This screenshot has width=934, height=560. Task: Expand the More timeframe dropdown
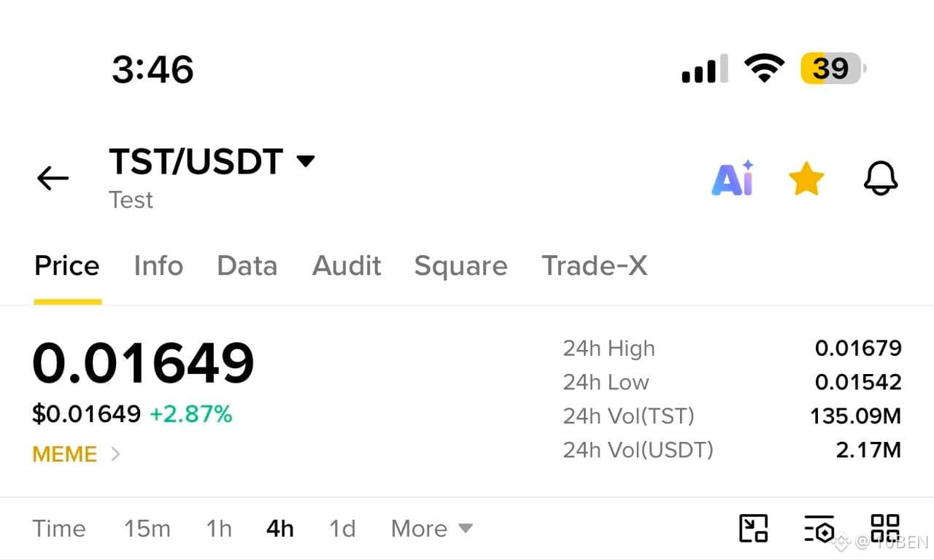click(432, 528)
